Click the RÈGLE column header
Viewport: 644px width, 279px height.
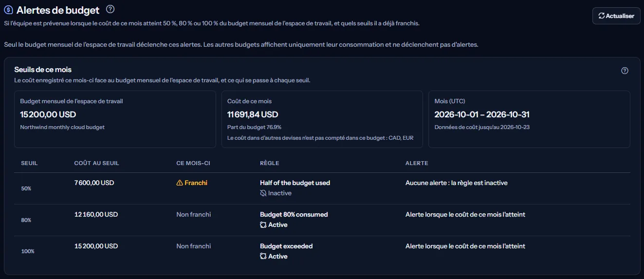270,163
